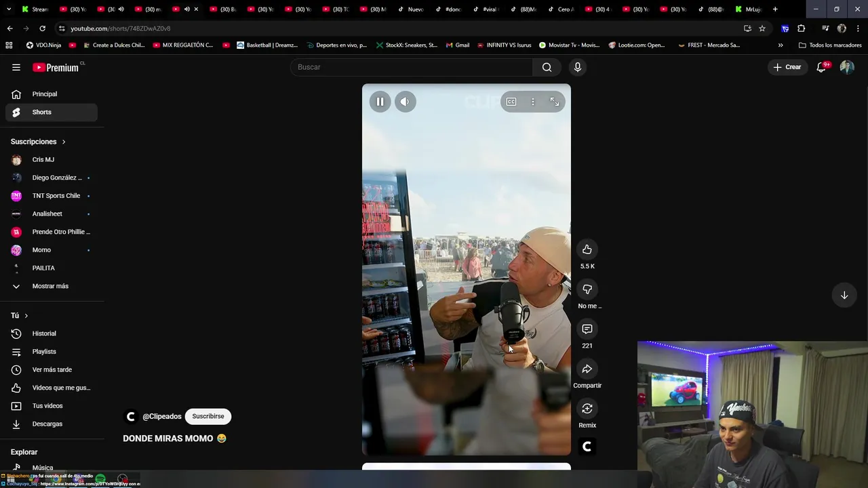The height and width of the screenshot is (488, 868).
Task: Pause the playing Short
Action: tap(380, 102)
